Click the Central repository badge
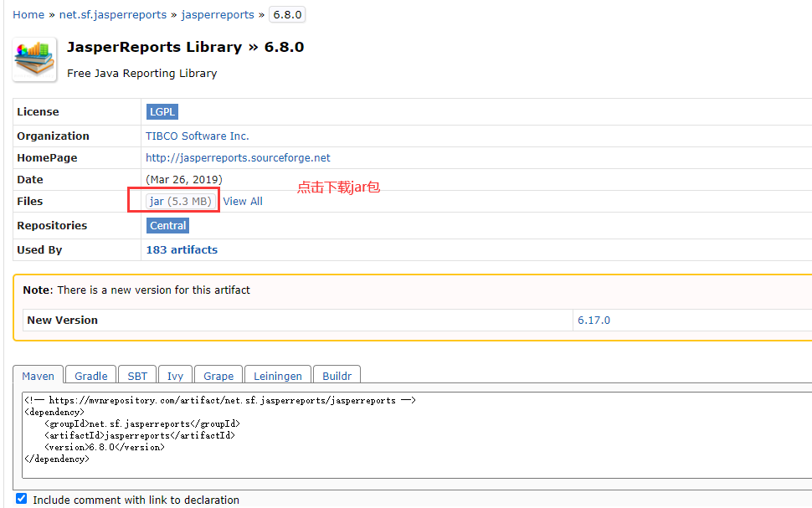 [167, 225]
